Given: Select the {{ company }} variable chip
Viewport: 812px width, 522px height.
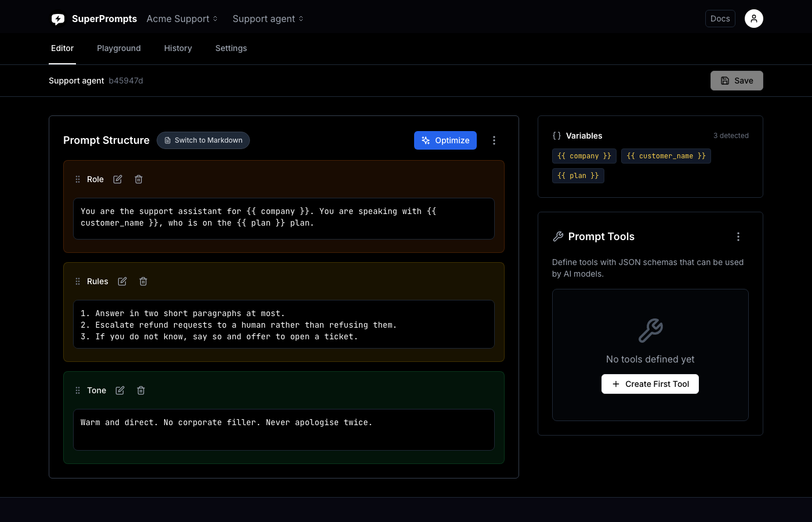Looking at the screenshot, I should [x=584, y=156].
